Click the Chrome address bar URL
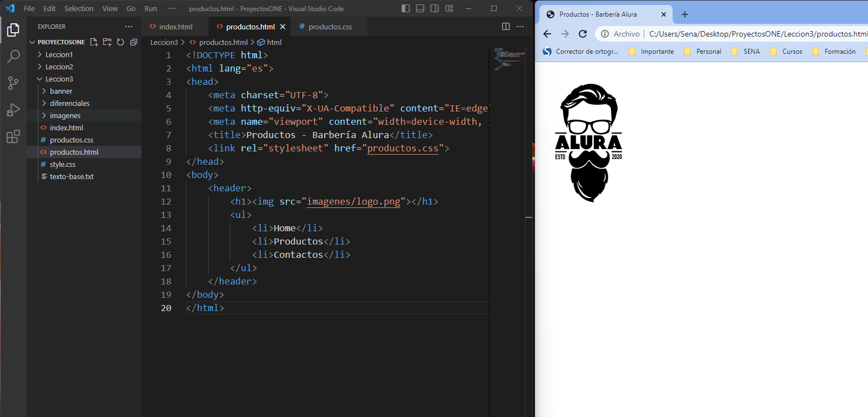This screenshot has width=868, height=417. (758, 34)
